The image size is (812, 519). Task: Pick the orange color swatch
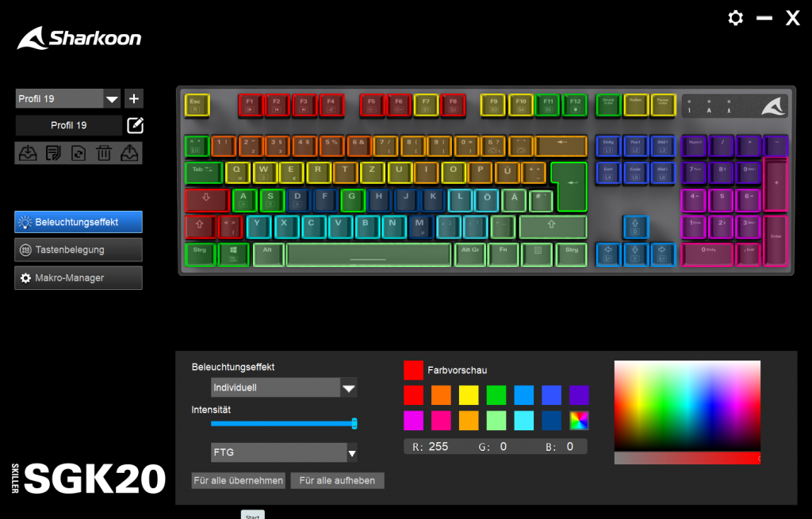[441, 395]
